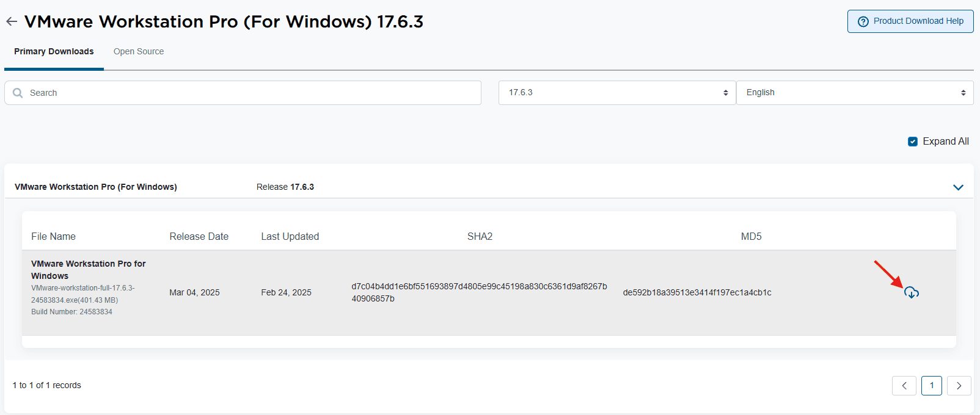The width and height of the screenshot is (980, 415).
Task: Open the 17.6.3 version dropdown
Action: click(617, 93)
